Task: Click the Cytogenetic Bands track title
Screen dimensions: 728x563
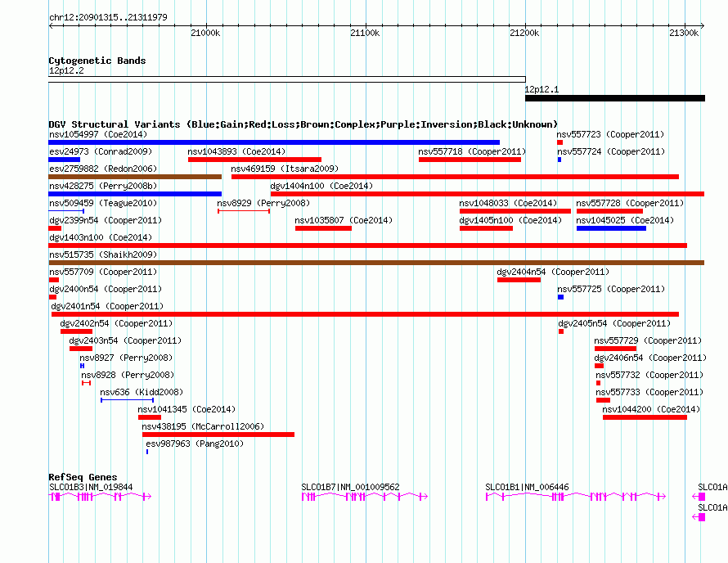Action: coord(97,61)
